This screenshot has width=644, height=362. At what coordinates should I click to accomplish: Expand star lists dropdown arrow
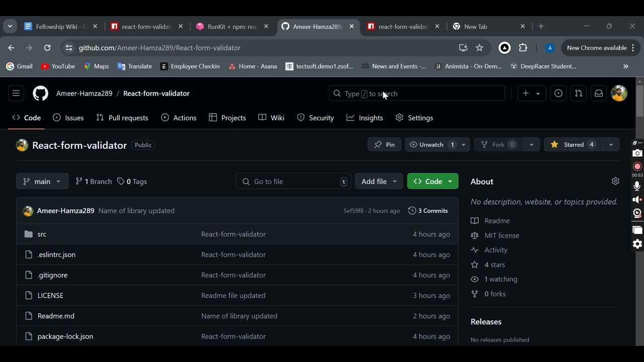[611, 145]
